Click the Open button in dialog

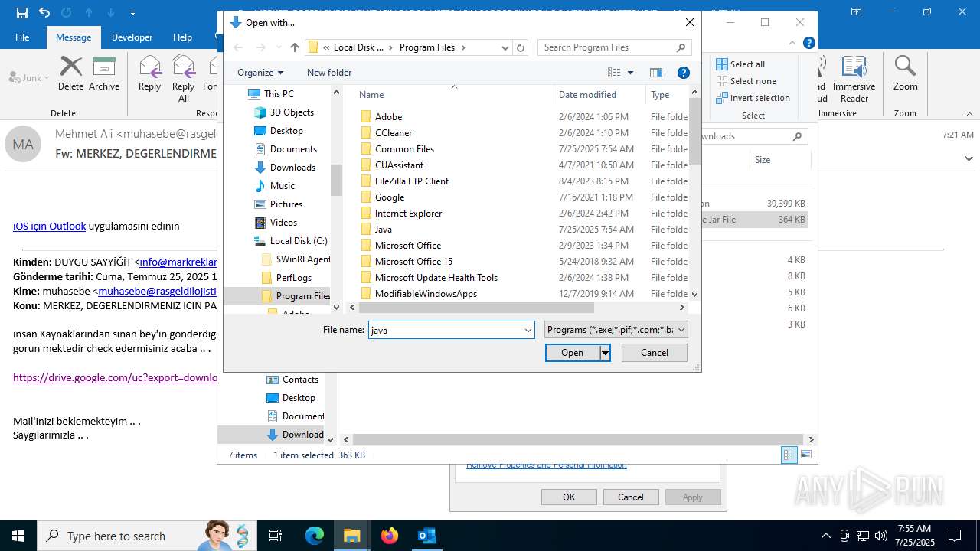pyautogui.click(x=572, y=353)
